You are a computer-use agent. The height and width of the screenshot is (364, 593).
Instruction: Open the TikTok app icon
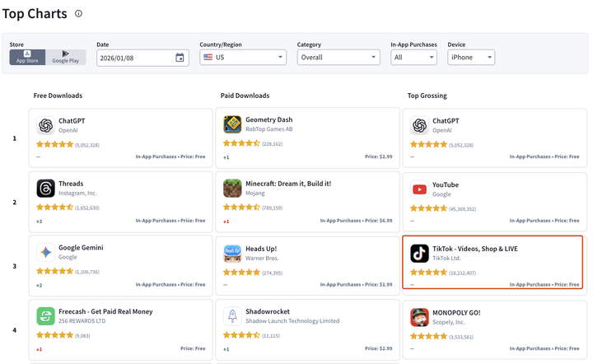tap(419, 253)
